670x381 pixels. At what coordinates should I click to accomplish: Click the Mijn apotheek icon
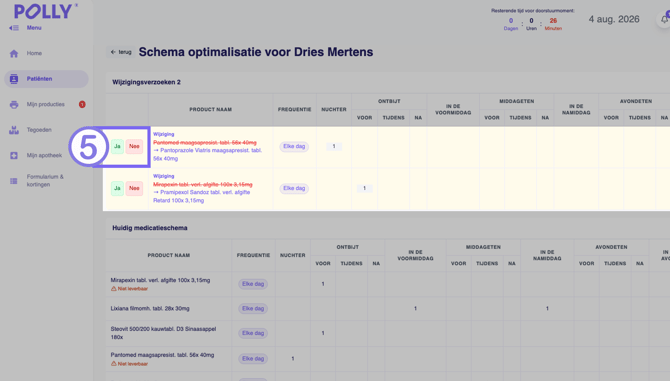(x=14, y=155)
